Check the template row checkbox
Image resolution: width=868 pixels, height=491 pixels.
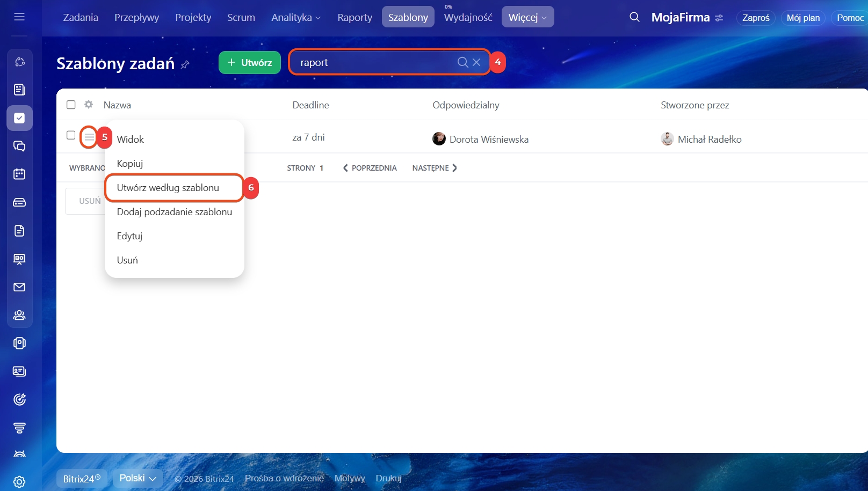(x=71, y=135)
